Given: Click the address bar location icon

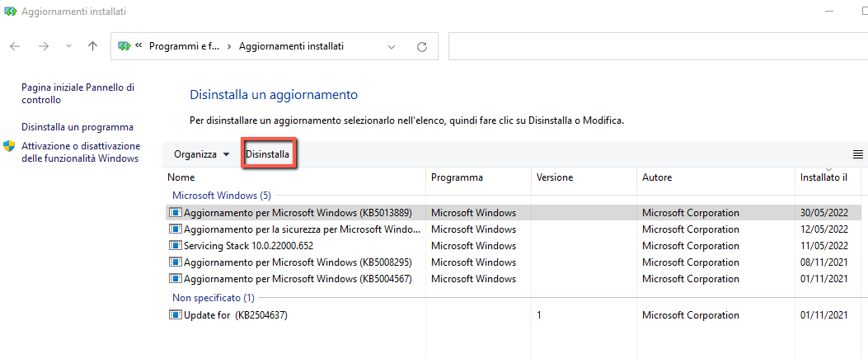Looking at the screenshot, I should click(124, 46).
